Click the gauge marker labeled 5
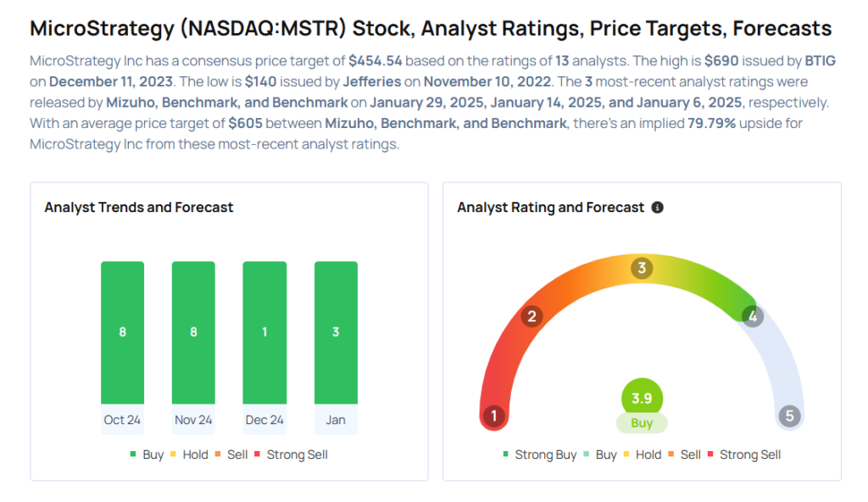868x502 pixels. [x=790, y=416]
